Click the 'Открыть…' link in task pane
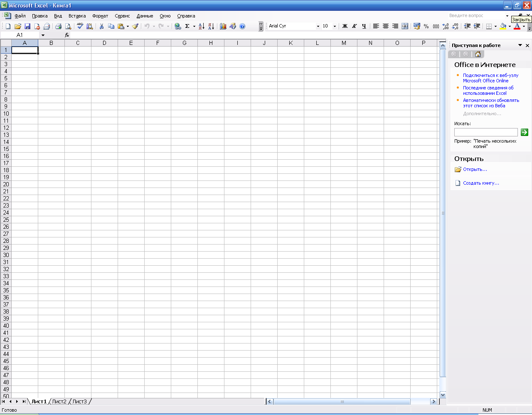This screenshot has width=532, height=415. (x=475, y=170)
